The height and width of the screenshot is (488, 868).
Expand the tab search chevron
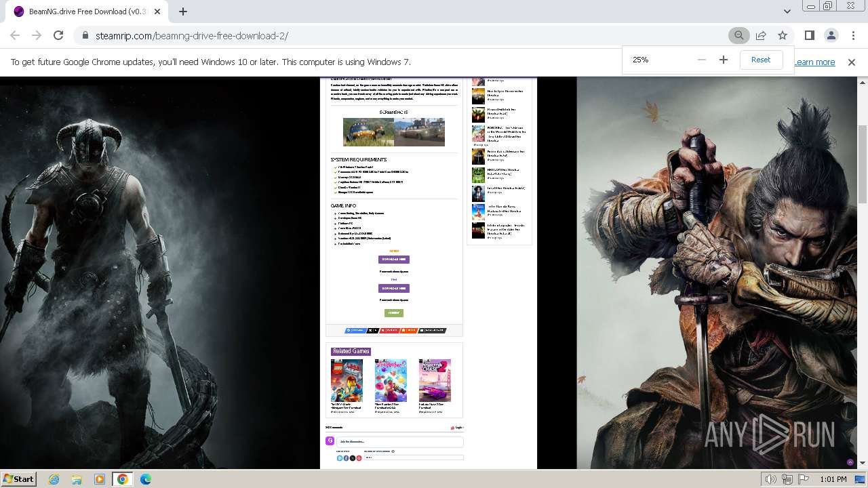coord(787,12)
